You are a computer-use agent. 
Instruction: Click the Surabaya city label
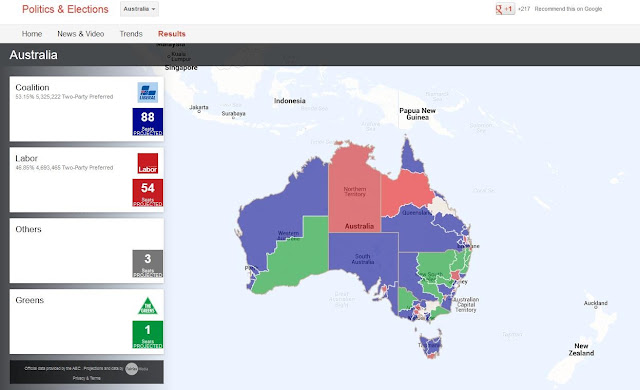click(x=233, y=113)
